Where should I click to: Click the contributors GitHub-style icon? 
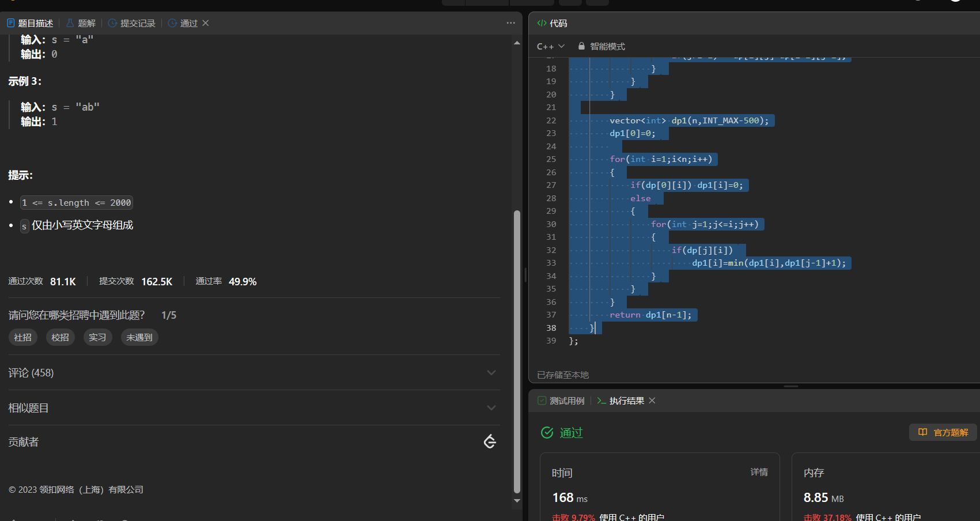[490, 441]
